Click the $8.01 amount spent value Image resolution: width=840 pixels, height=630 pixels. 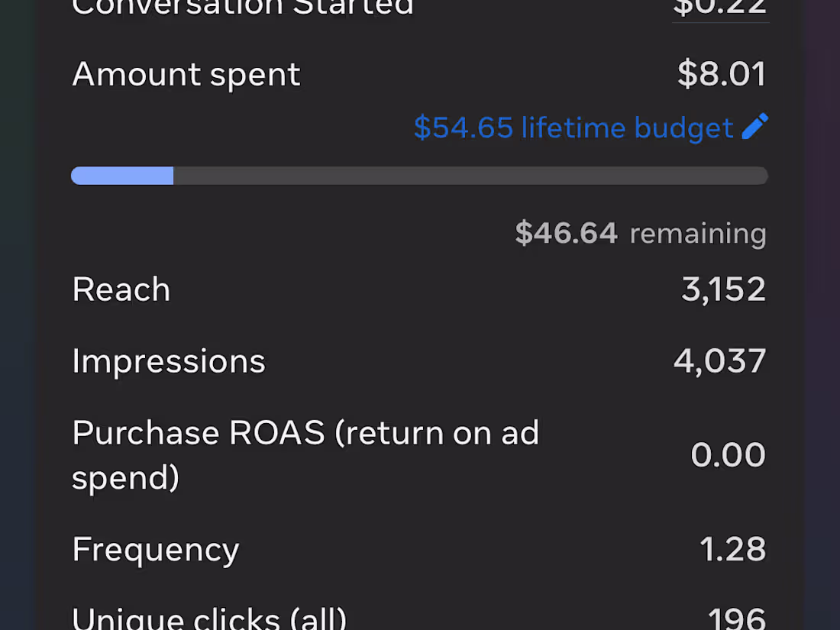[722, 74]
